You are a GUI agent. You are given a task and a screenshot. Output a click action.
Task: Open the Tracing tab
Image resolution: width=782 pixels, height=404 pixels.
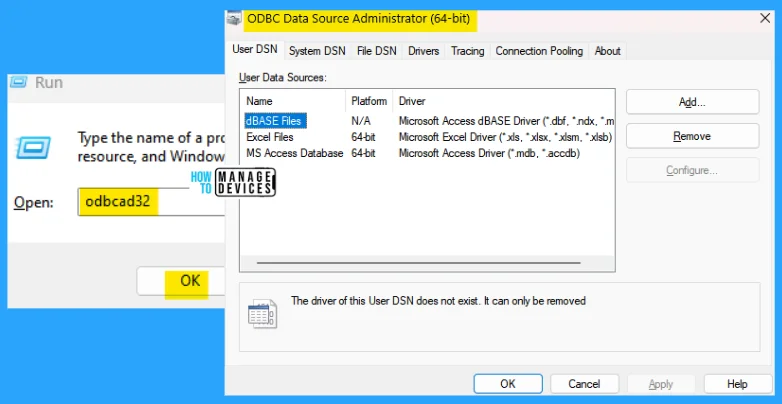click(x=467, y=51)
